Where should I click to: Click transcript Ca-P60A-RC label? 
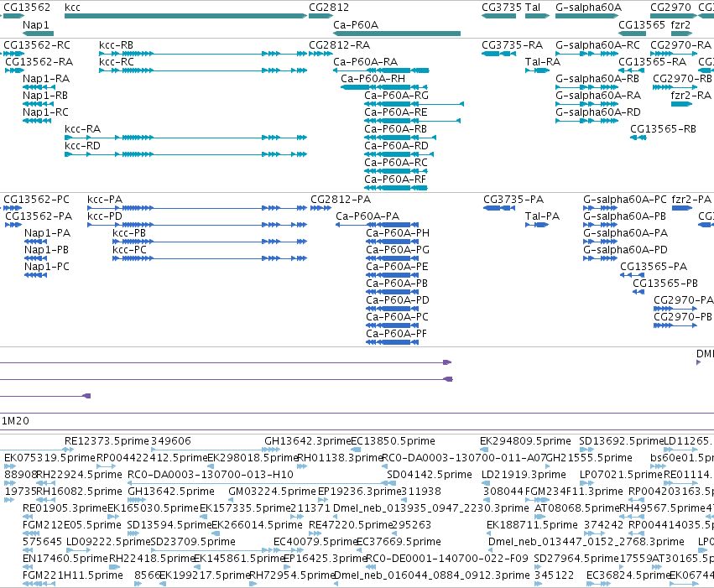click(396, 163)
